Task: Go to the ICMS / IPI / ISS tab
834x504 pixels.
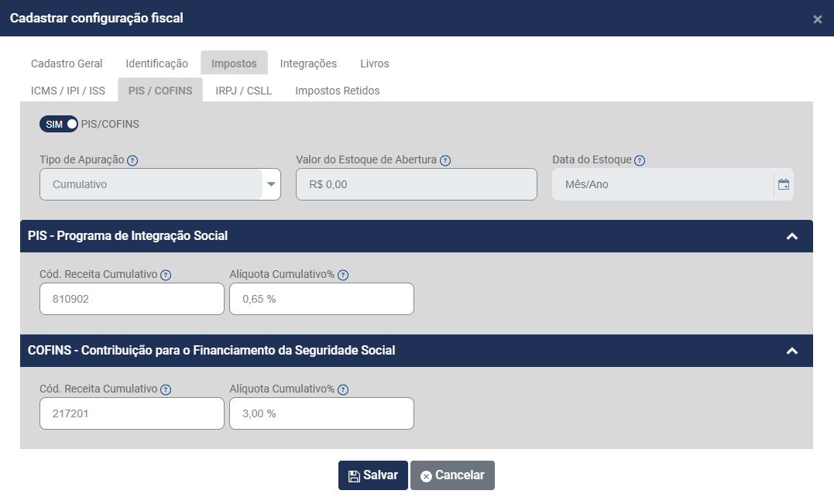Action: [68, 91]
